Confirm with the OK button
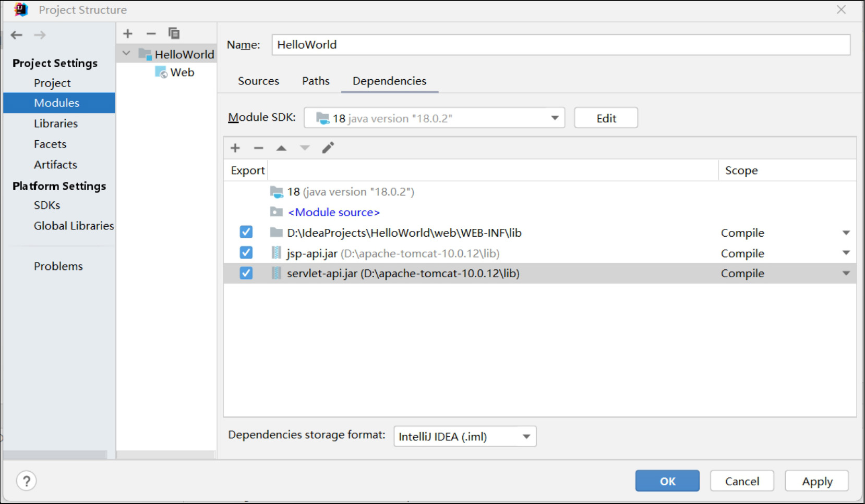Viewport: 865px width, 504px height. coord(667,481)
